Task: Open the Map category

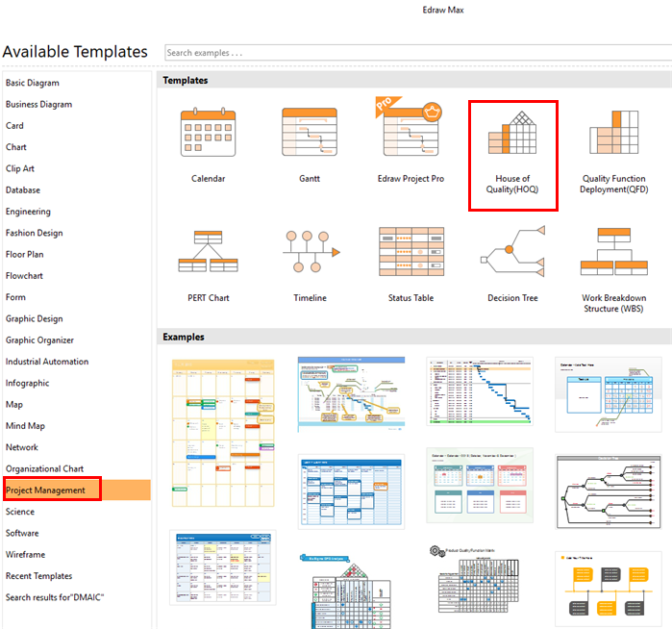Action: tap(14, 404)
